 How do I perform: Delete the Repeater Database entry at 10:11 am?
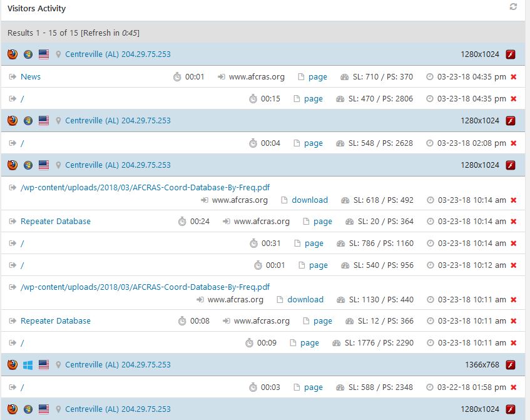point(514,321)
